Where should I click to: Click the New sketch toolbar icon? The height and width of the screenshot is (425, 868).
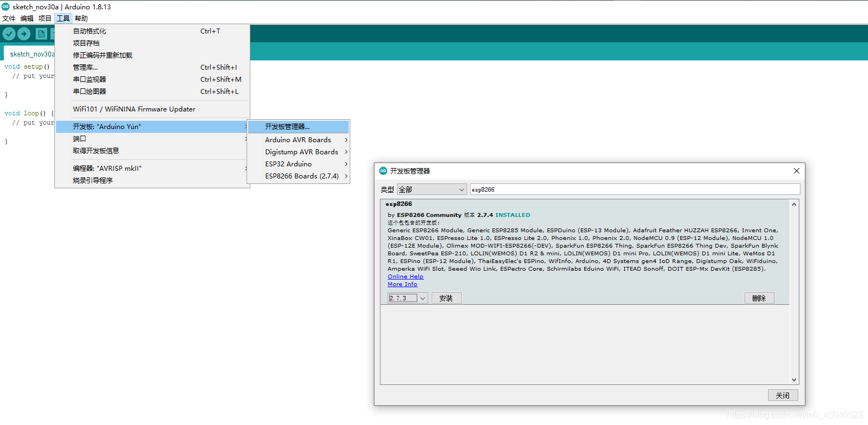point(41,34)
